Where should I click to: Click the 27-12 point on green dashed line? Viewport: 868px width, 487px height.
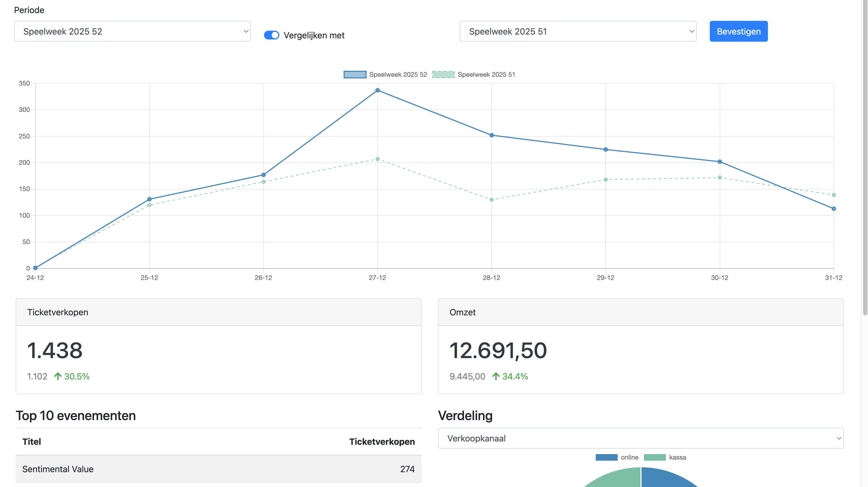coord(378,159)
